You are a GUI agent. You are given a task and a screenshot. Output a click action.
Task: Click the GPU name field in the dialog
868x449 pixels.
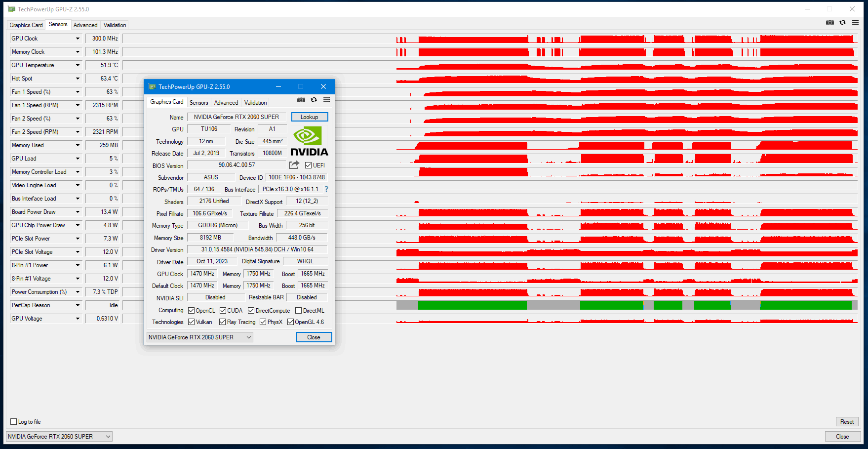(237, 117)
